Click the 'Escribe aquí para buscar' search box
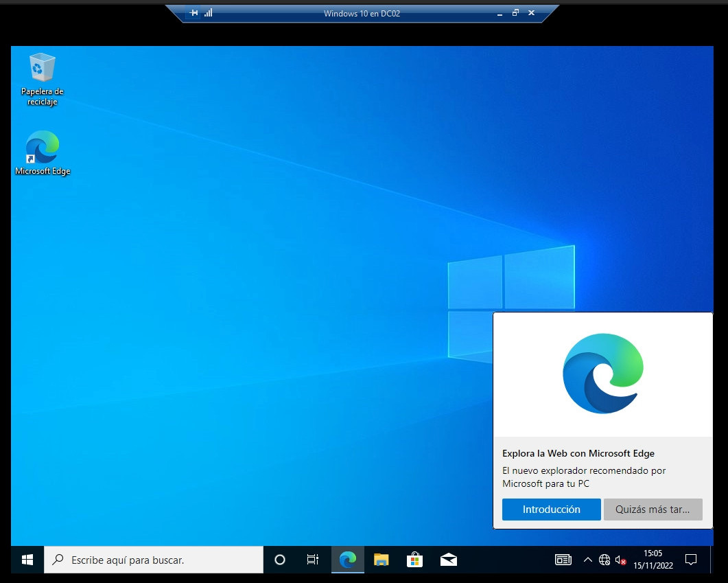Viewport: 728px width, 583px height. (x=154, y=560)
